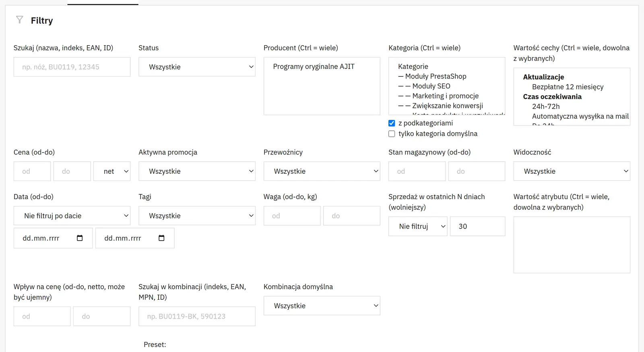Image resolution: width=644 pixels, height=352 pixels.
Task: Select '24h-72h' feature value
Action: click(546, 107)
